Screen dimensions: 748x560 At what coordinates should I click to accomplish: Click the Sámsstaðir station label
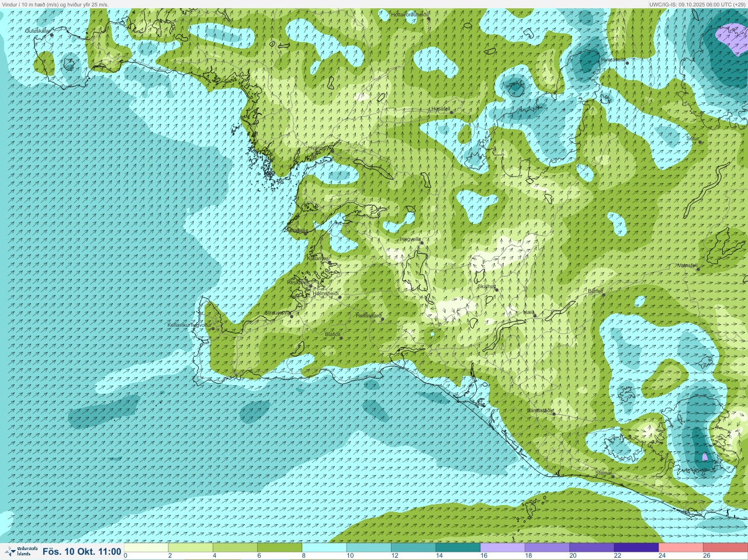[x=539, y=410]
